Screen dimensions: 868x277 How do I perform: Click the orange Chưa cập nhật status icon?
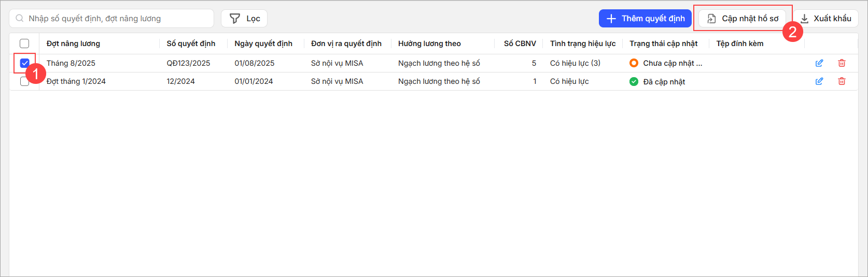click(634, 63)
